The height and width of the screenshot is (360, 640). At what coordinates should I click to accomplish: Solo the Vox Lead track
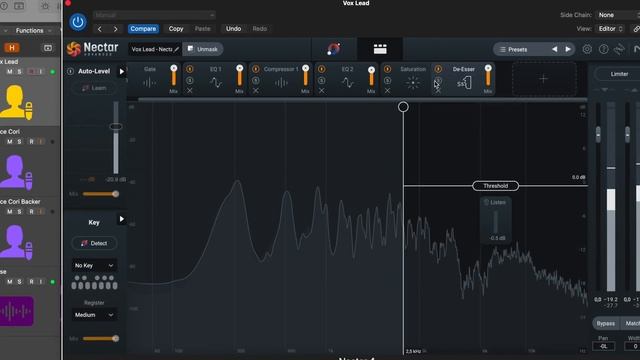pos(19,72)
